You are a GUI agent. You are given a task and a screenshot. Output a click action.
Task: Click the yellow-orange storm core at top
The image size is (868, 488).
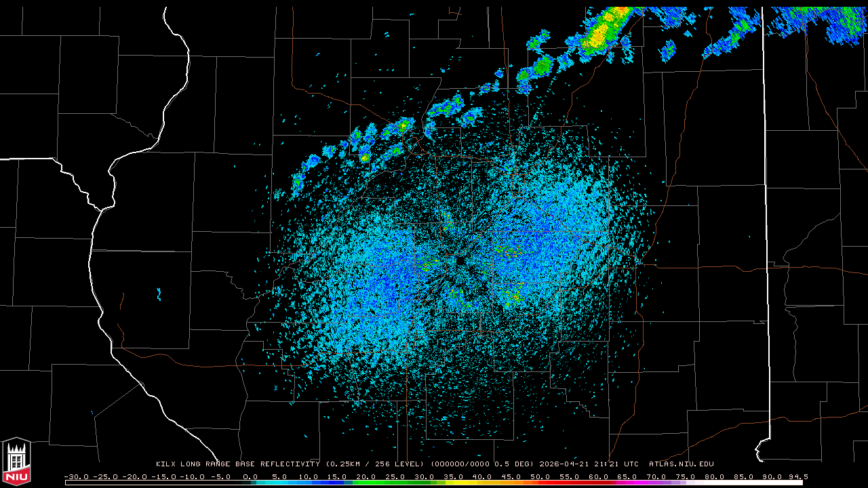(x=601, y=33)
